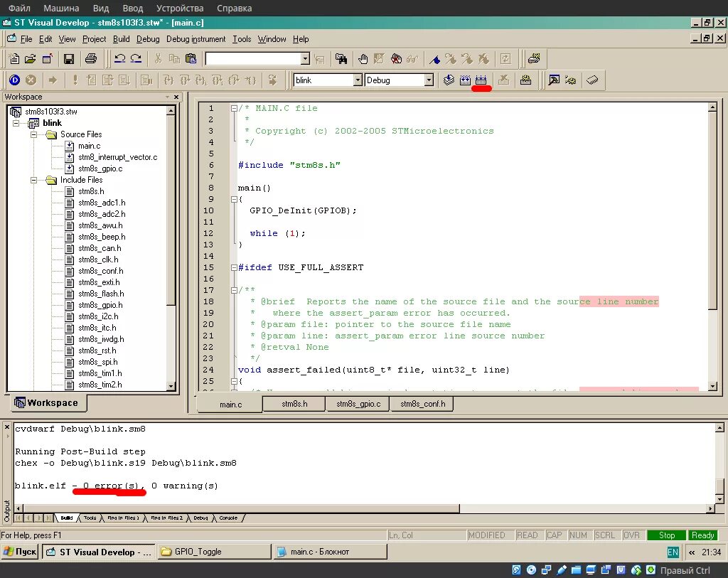
Task: Click the build settings gear icon right of Stop Build
Action: [525, 80]
